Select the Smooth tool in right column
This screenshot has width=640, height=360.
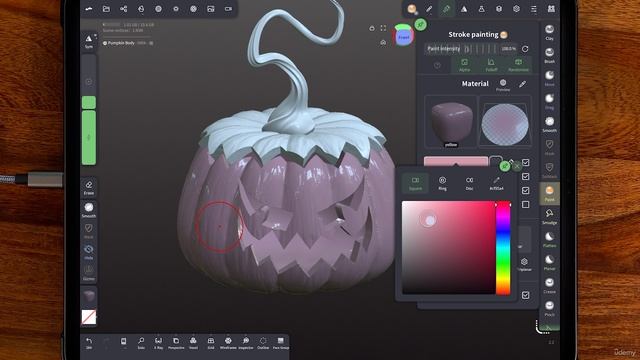549,124
